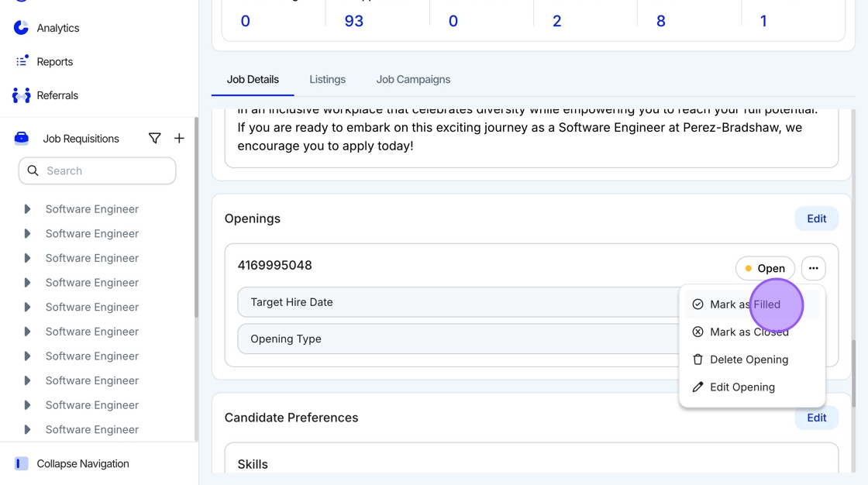Click the checkmark icon beside Mark as Filled
Viewport: 868px width, 485px height.
coord(697,304)
